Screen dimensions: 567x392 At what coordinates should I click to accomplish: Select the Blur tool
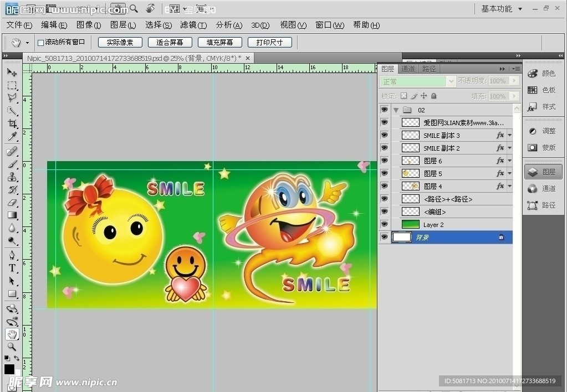tap(12, 228)
